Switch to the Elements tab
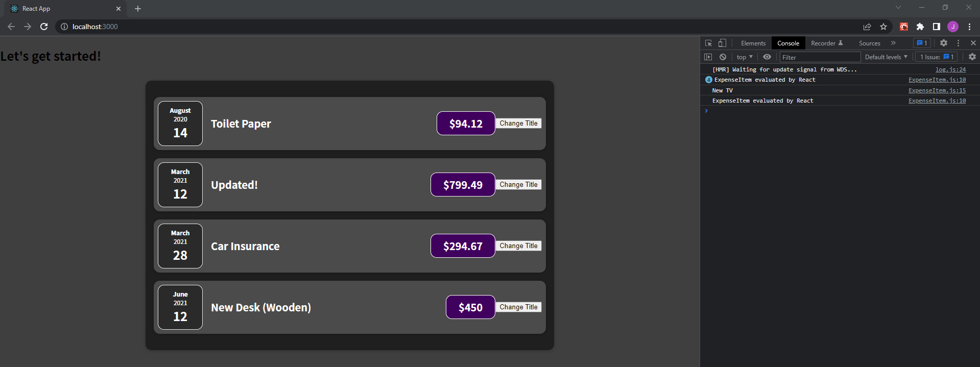The width and height of the screenshot is (980, 367). coord(753,43)
